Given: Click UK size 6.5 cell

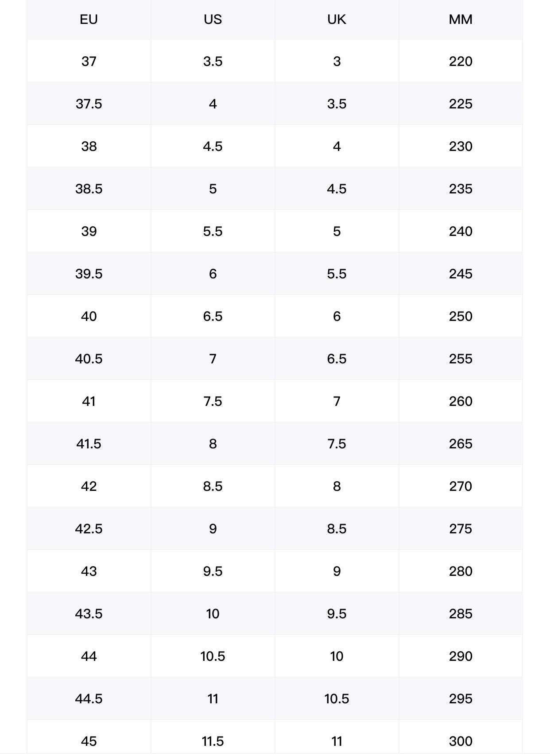Looking at the screenshot, I should pyautogui.click(x=337, y=359).
